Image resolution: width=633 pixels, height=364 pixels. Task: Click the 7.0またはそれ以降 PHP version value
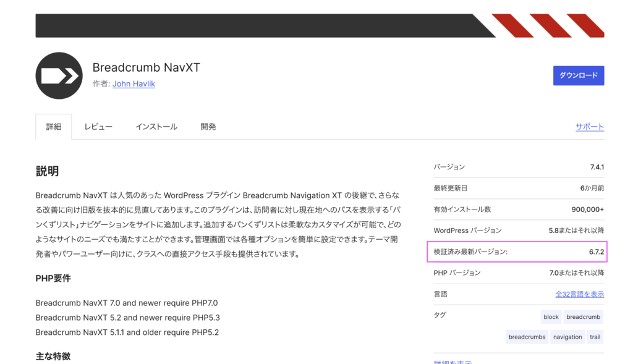[x=577, y=273]
